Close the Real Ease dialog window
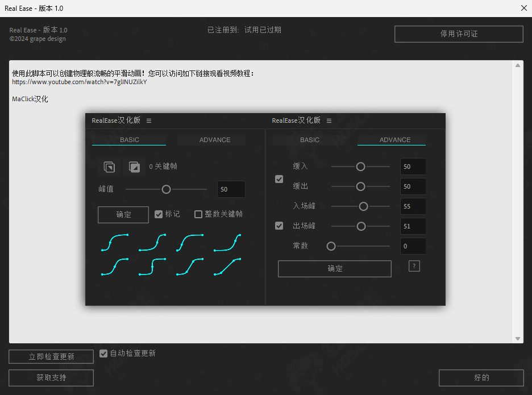Image resolution: width=532 pixels, height=395 pixels. pyautogui.click(x=524, y=8)
